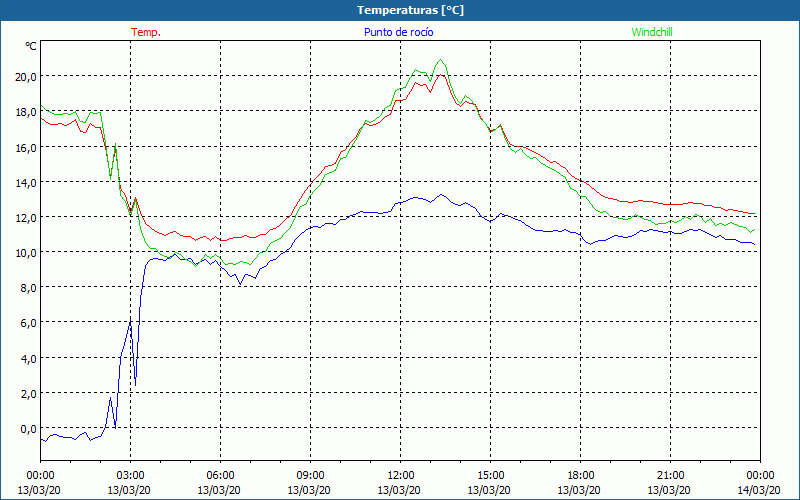
Task: Click the 16,0 y-axis value
Action: point(26,147)
